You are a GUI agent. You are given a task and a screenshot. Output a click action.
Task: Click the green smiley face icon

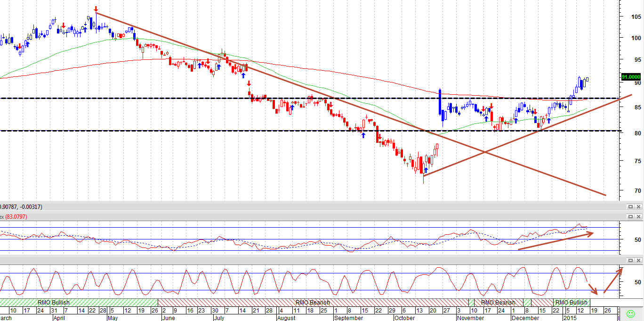click(630, 313)
